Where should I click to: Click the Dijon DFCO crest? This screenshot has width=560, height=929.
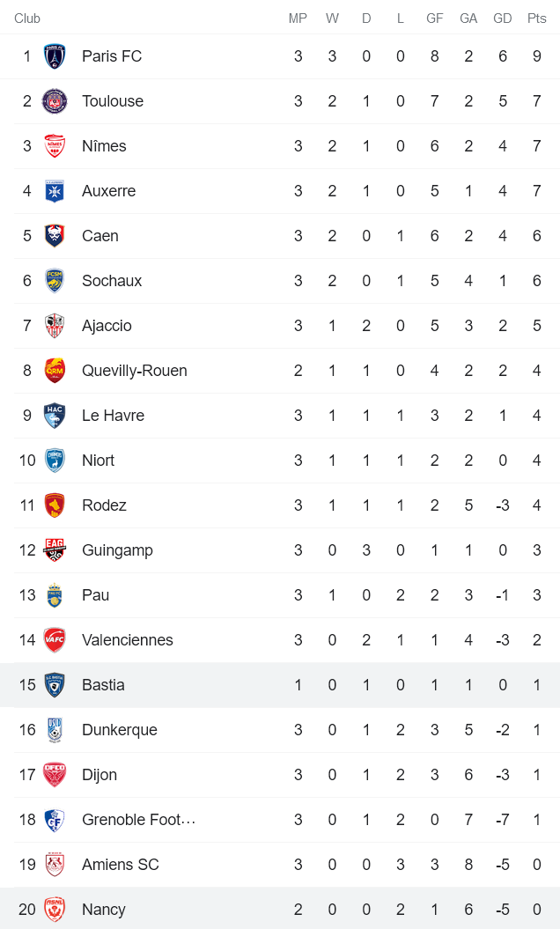pos(56,774)
